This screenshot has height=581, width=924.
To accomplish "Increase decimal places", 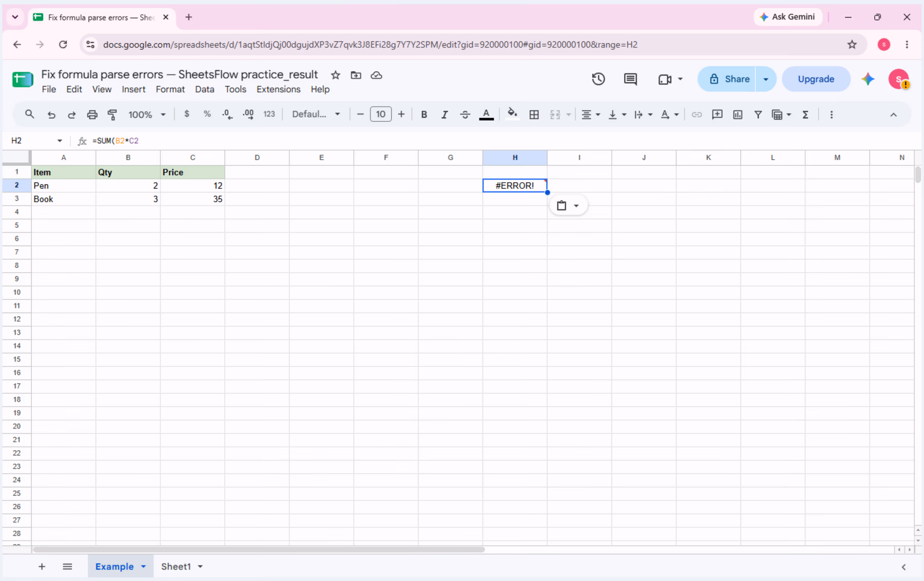I will (x=248, y=114).
